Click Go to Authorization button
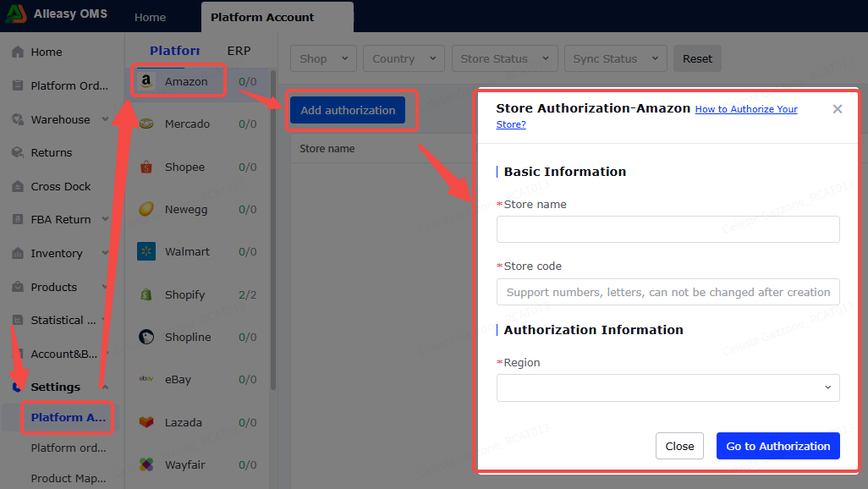Image resolution: width=868 pixels, height=489 pixels. point(777,446)
